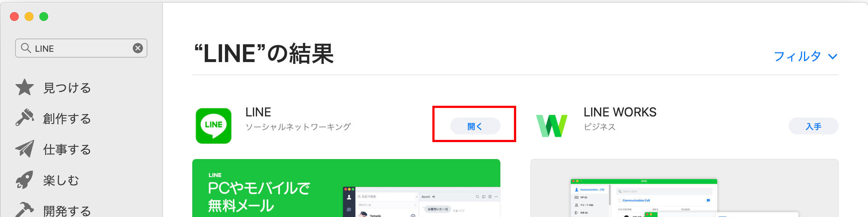This screenshot has width=868, height=217.
Task: Click the hammer icon for 開発する
Action: pos(25,210)
